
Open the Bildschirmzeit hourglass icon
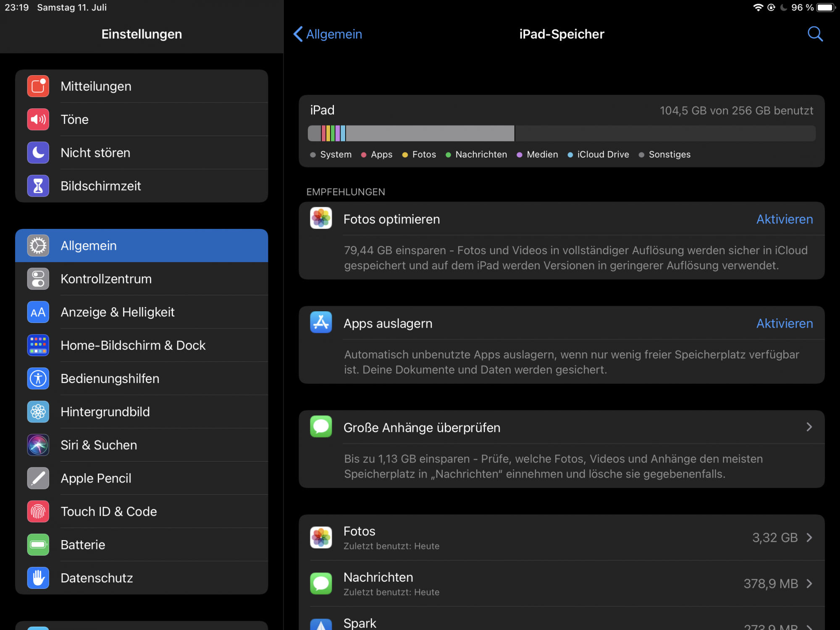[38, 186]
